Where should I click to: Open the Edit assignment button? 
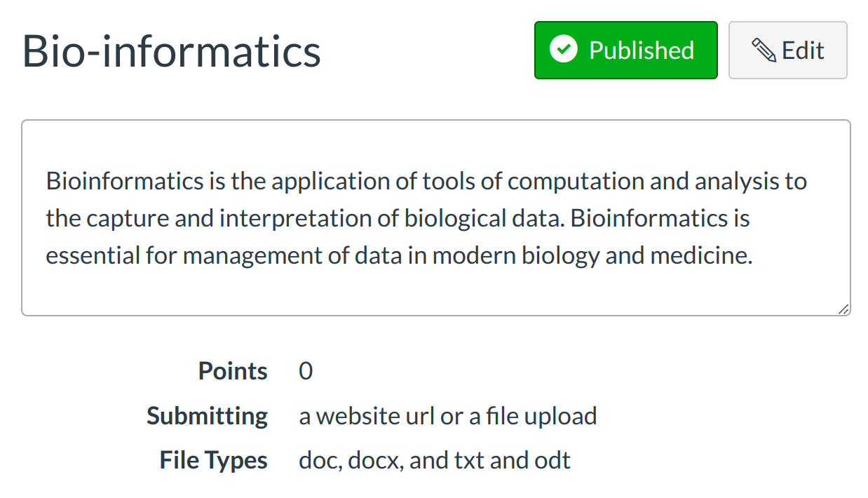[787, 50]
